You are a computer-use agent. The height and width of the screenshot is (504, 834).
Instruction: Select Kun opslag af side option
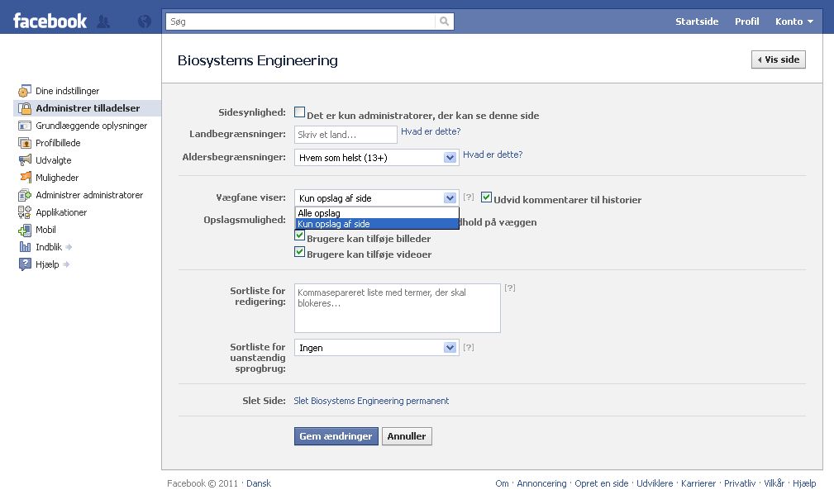click(377, 224)
